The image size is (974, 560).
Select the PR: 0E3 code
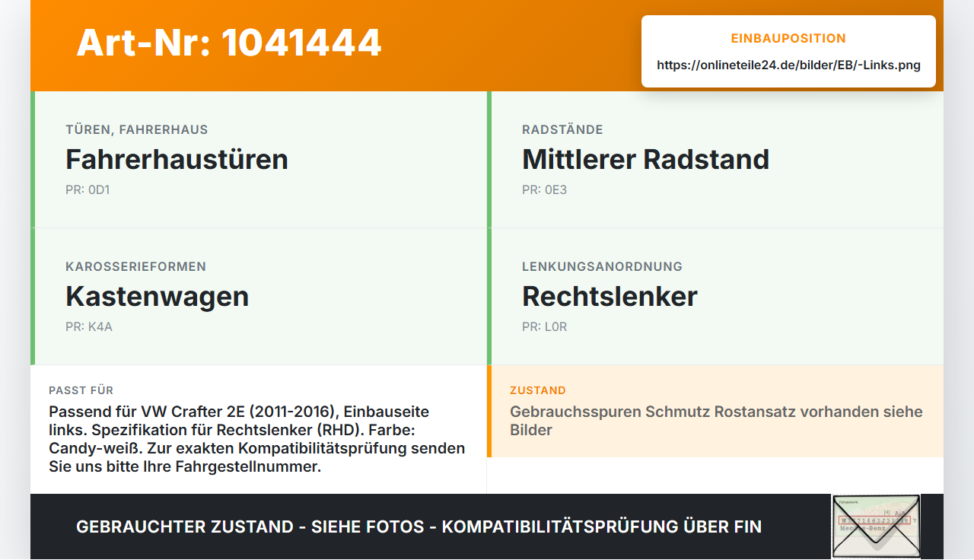(544, 189)
